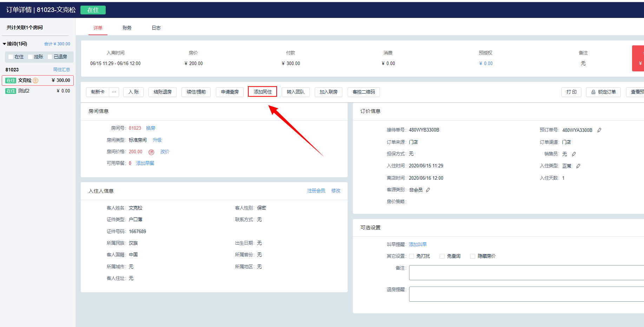
Task: Collapse the 接待(1间) group triangle
Action: 4,44
